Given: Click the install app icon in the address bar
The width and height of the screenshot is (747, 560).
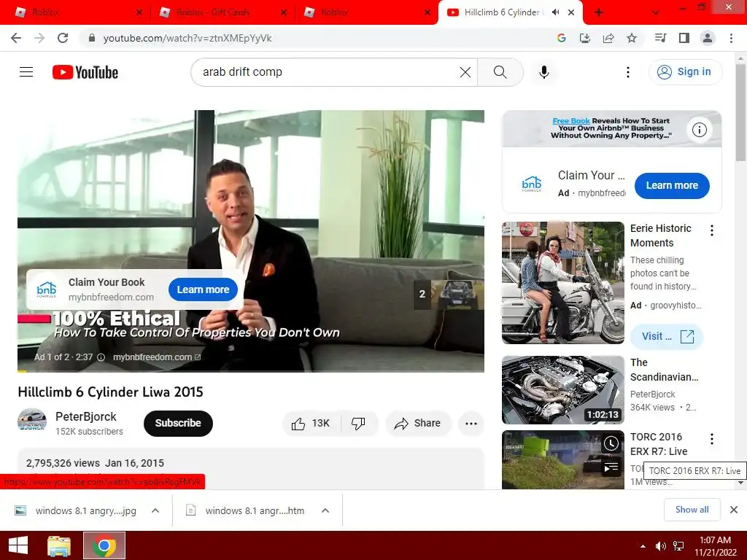Looking at the screenshot, I should (584, 38).
